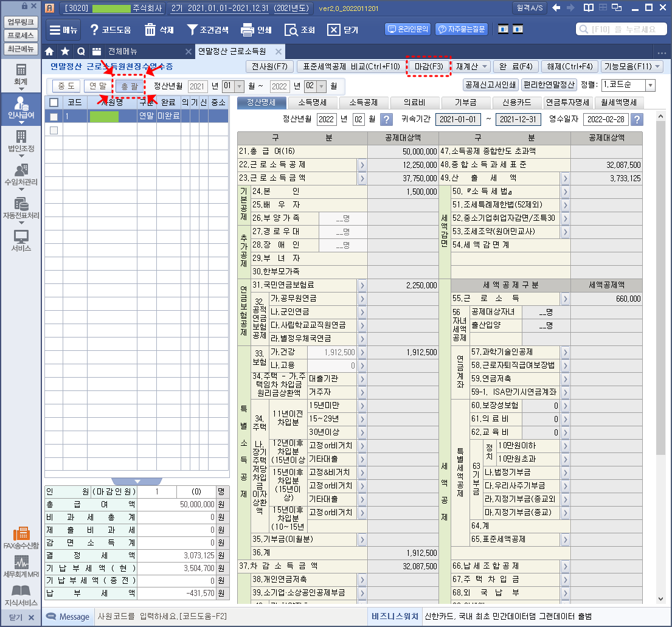The image size is (672, 627).
Task: Click the 편리한연말정산 button
Action: click(549, 85)
